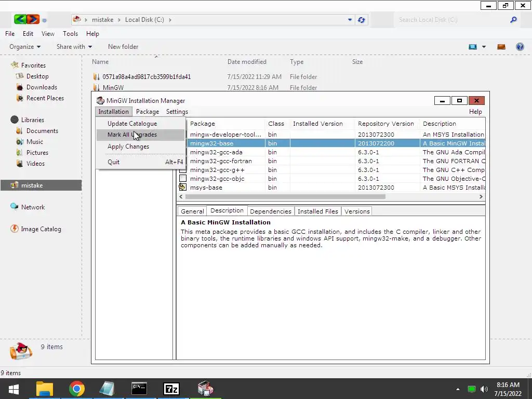
Task: Sort Explorer list by Date modified
Action: pyautogui.click(x=247, y=62)
